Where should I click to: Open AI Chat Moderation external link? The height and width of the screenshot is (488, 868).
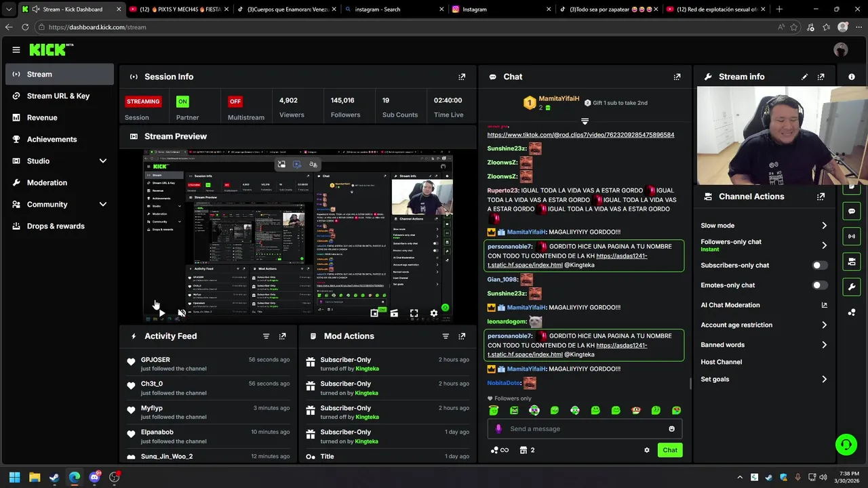tap(824, 305)
